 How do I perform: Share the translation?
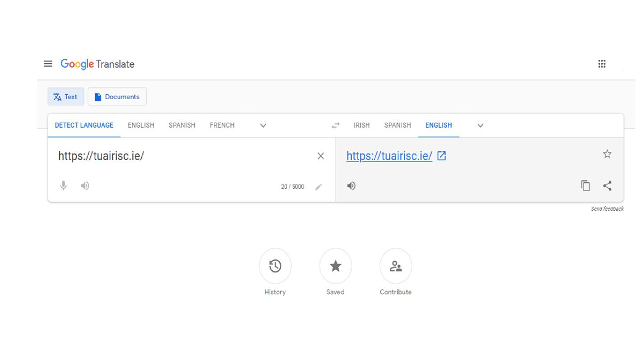pyautogui.click(x=607, y=186)
